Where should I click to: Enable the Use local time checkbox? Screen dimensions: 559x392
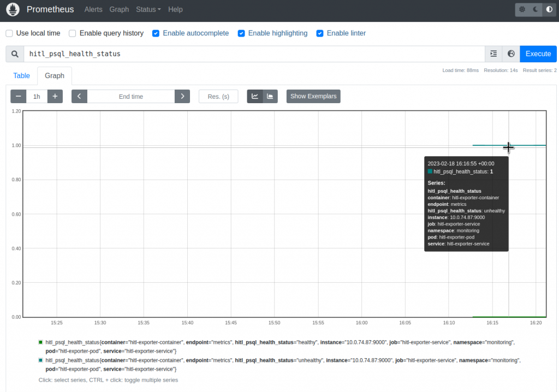[x=9, y=33]
